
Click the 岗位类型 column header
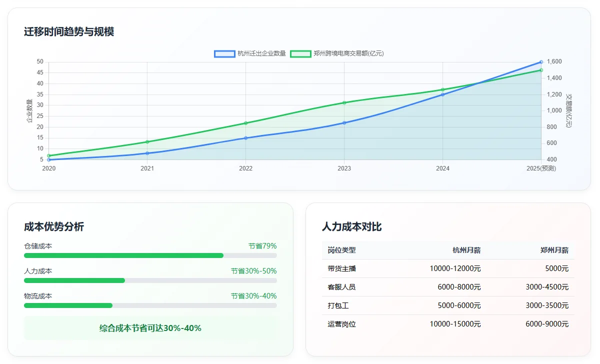(342, 250)
